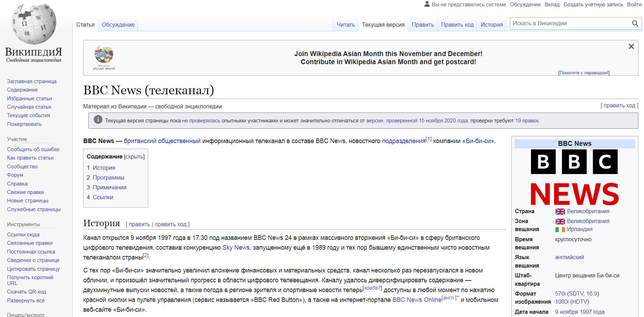Jump to contents item 3 Примечания
Image resolution: width=644 pixels, height=317 pixels.
[109, 188]
